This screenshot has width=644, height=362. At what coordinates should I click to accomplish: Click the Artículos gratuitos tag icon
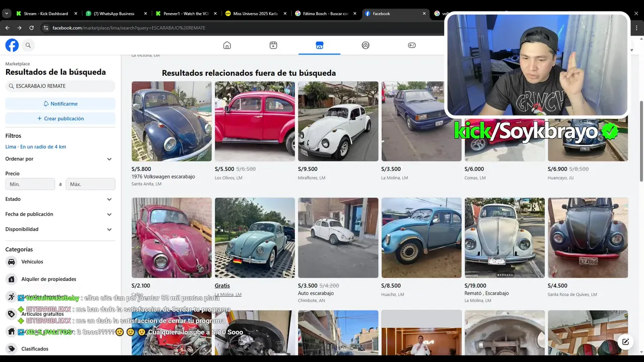pyautogui.click(x=12, y=314)
